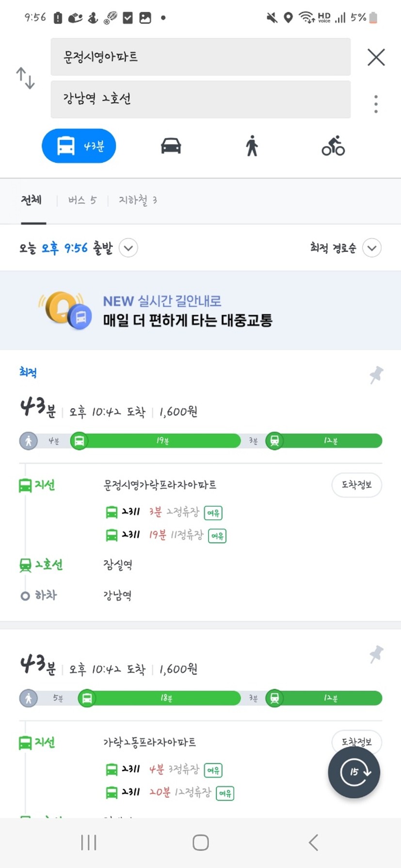
Task: Tap the 15-second refresh floating button
Action: pos(354,772)
